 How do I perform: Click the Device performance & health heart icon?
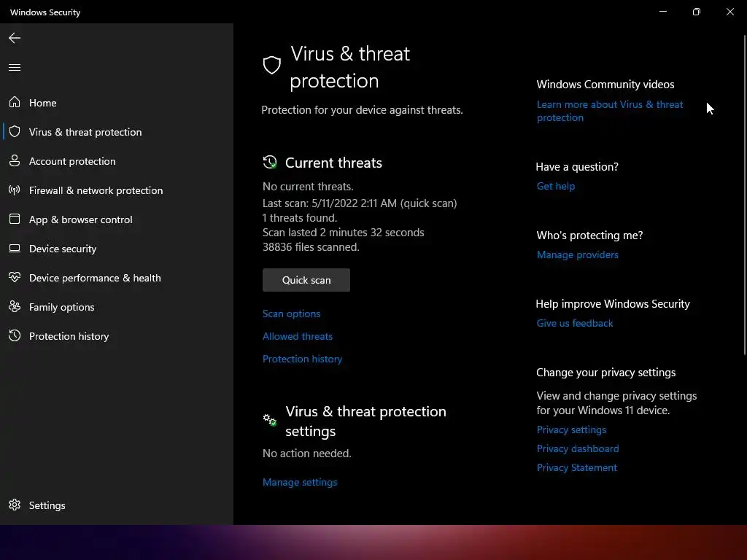[x=15, y=278]
